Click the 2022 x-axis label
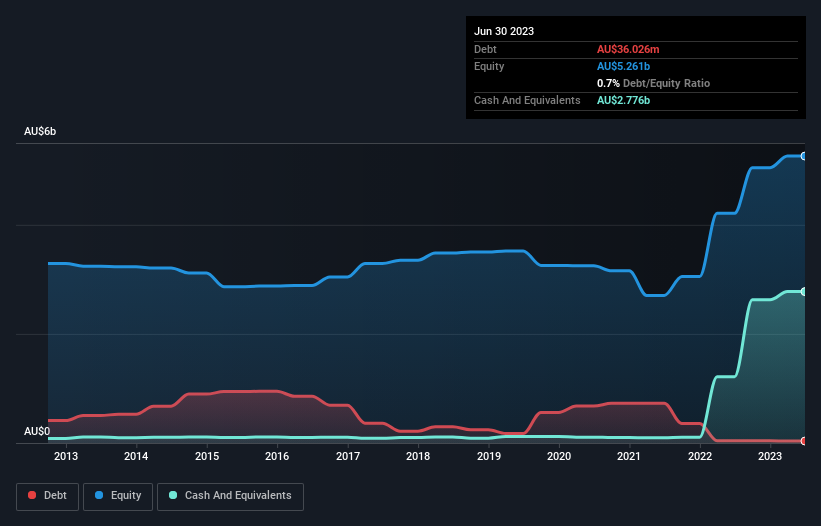821x526 pixels. [700, 456]
